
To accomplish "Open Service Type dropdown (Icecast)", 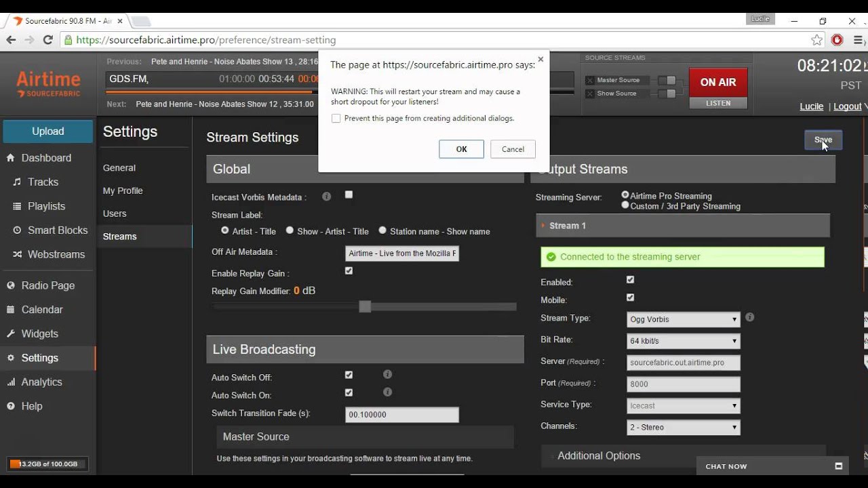I will 684,406.
